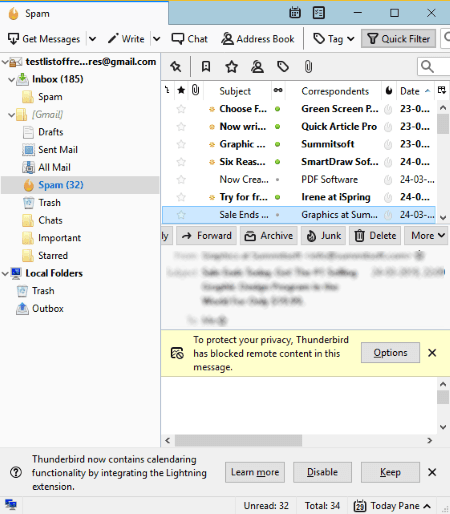Open the Tasks tab icon
Screen dimensions: 450x514
319,13
